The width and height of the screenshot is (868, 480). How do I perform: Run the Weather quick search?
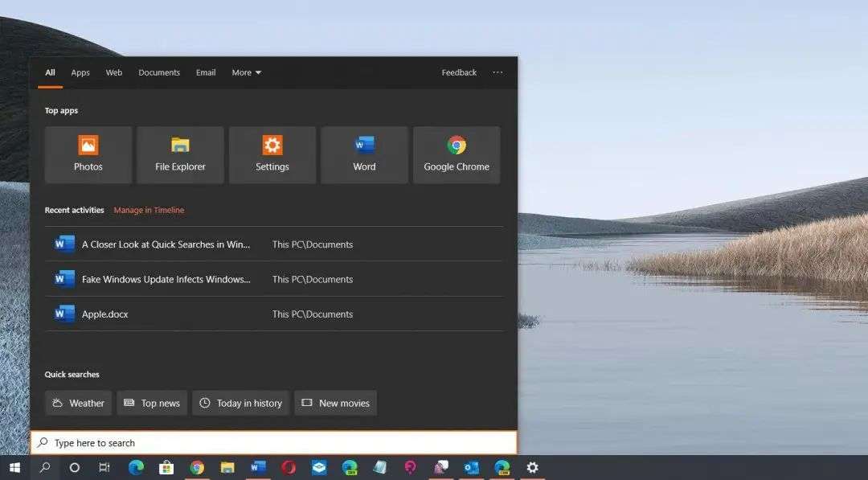coord(79,403)
